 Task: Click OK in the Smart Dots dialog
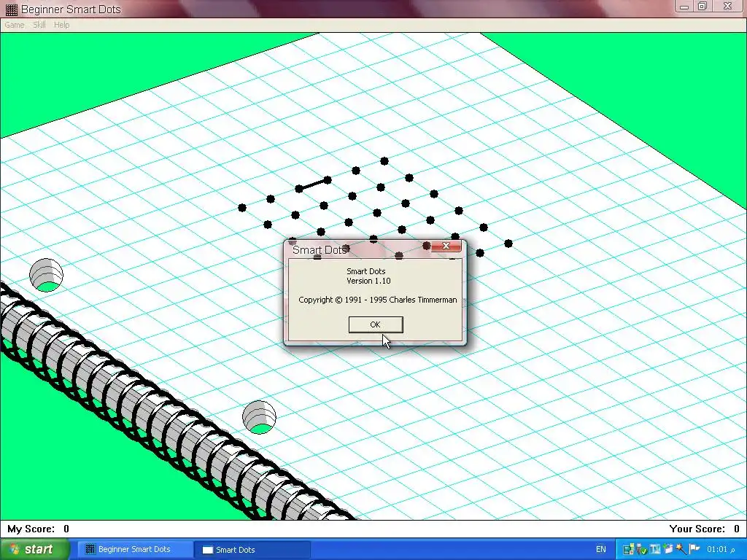[376, 324]
